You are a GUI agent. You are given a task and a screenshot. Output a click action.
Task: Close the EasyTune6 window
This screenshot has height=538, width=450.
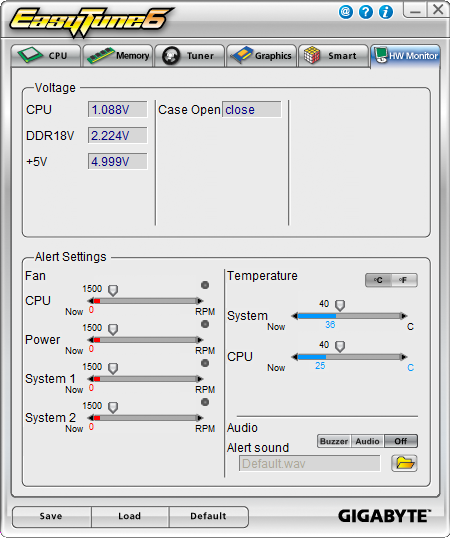point(438,10)
